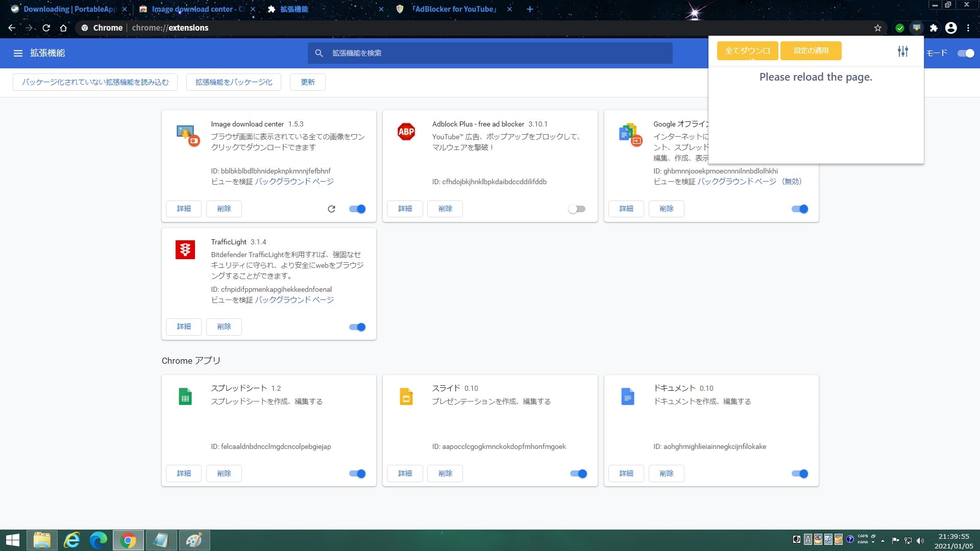Image resolution: width=980 pixels, height=551 pixels.
Task: Bookmark this page with the star icon
Action: (878, 28)
